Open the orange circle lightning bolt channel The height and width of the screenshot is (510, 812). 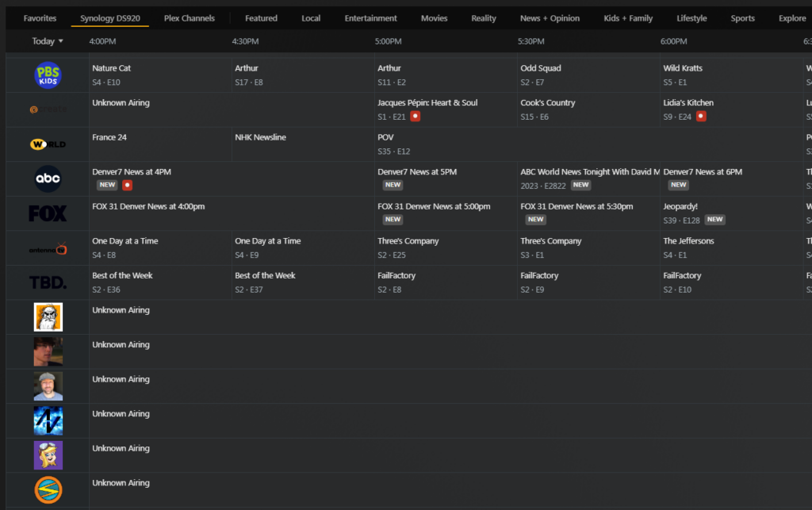tap(48, 490)
